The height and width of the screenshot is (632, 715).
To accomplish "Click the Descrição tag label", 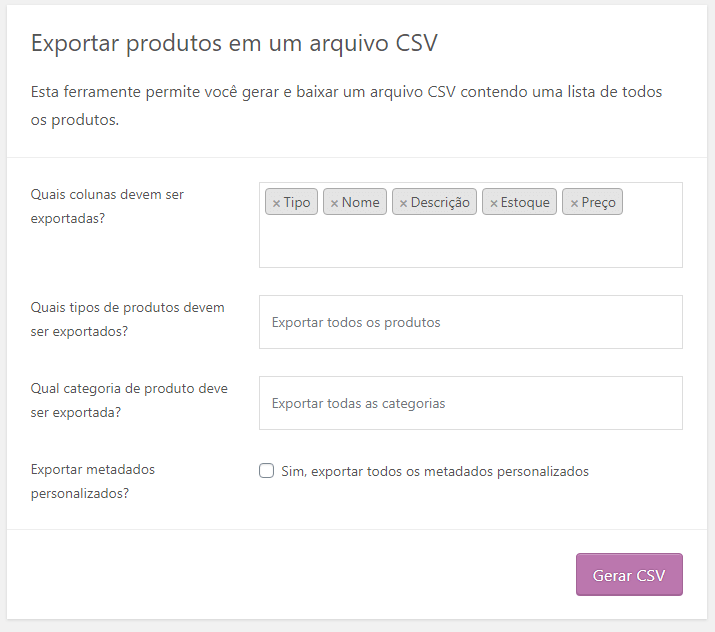I will [x=440, y=202].
